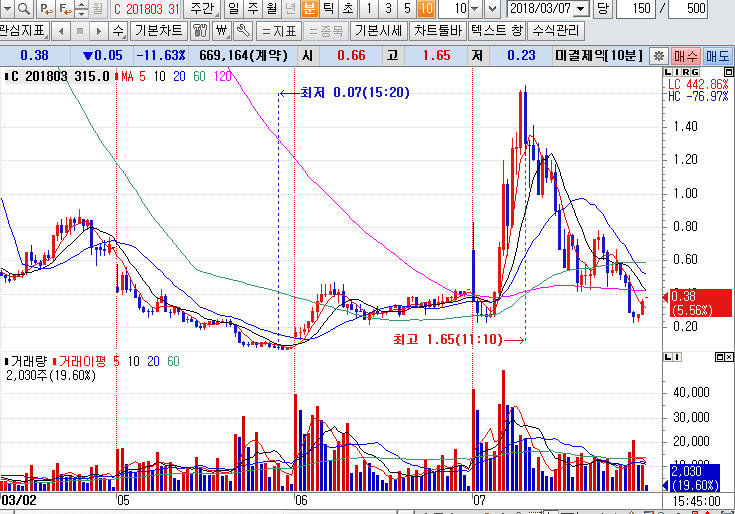Click the won currency symbol icon
The width and height of the screenshot is (735, 514).
pos(223,30)
